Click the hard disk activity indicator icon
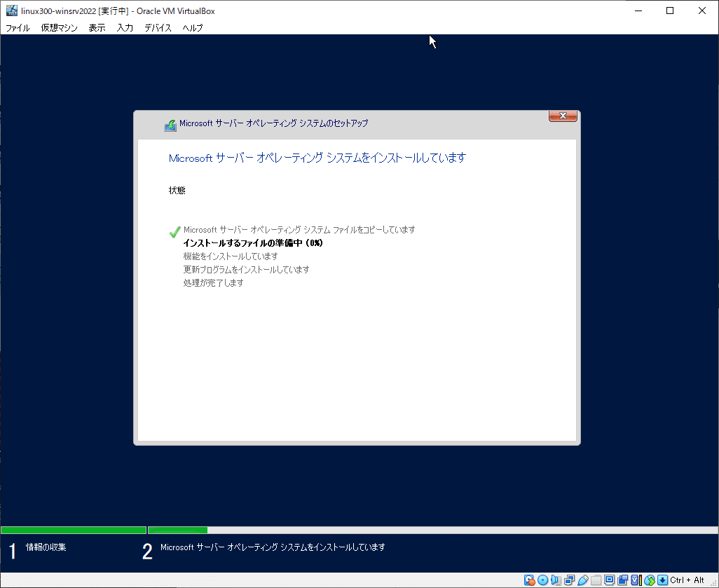The height and width of the screenshot is (588, 719). [529, 580]
